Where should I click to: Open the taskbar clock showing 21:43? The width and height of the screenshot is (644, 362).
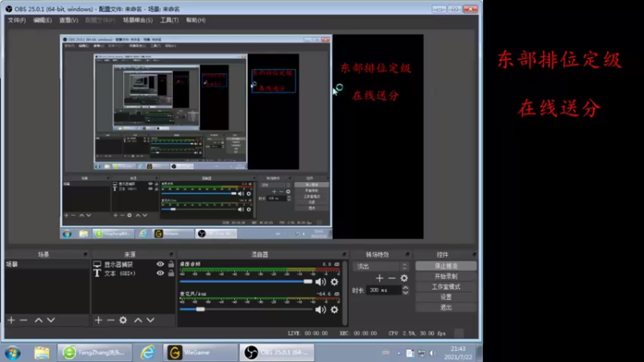click(458, 353)
